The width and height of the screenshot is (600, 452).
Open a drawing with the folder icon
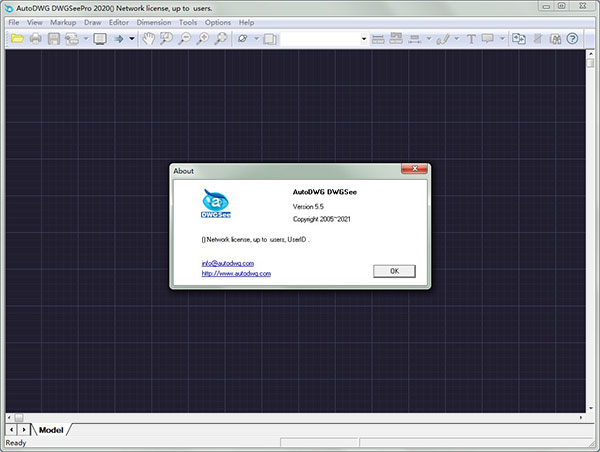[17, 39]
